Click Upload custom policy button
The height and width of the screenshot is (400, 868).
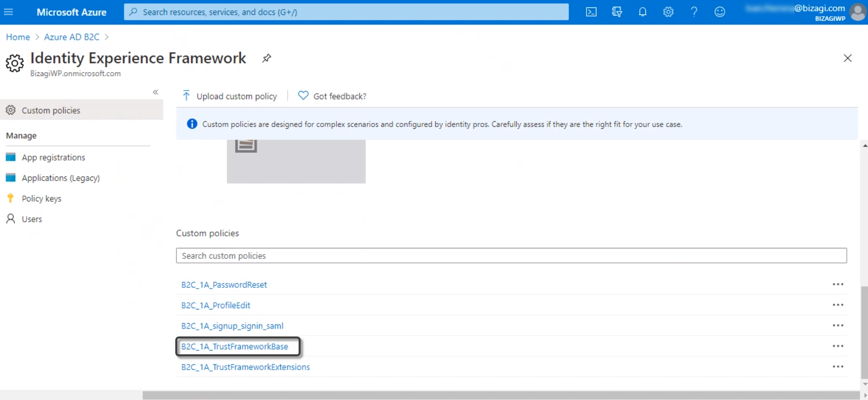pos(230,96)
